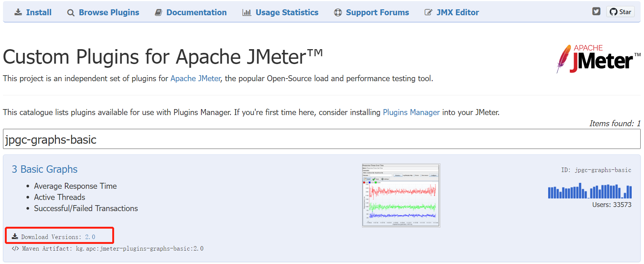Open the Documentation menu link
644x264 pixels.
tap(197, 13)
